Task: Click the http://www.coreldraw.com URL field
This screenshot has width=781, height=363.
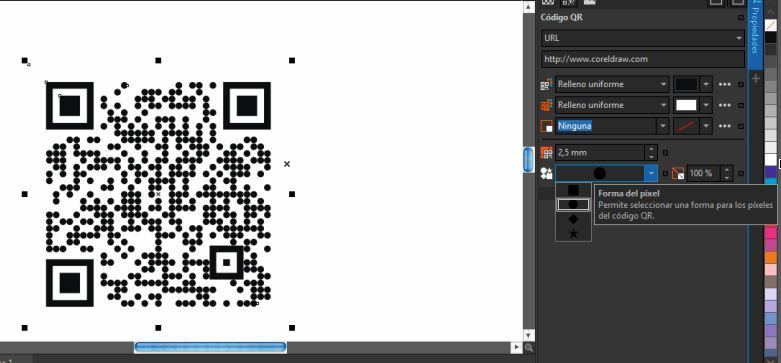Action: [643, 59]
